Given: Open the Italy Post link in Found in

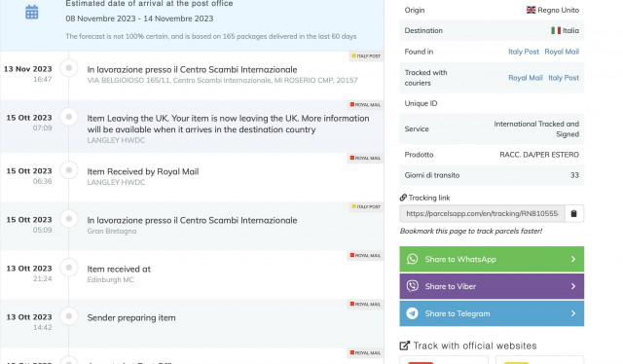Looking at the screenshot, I should tap(524, 52).
